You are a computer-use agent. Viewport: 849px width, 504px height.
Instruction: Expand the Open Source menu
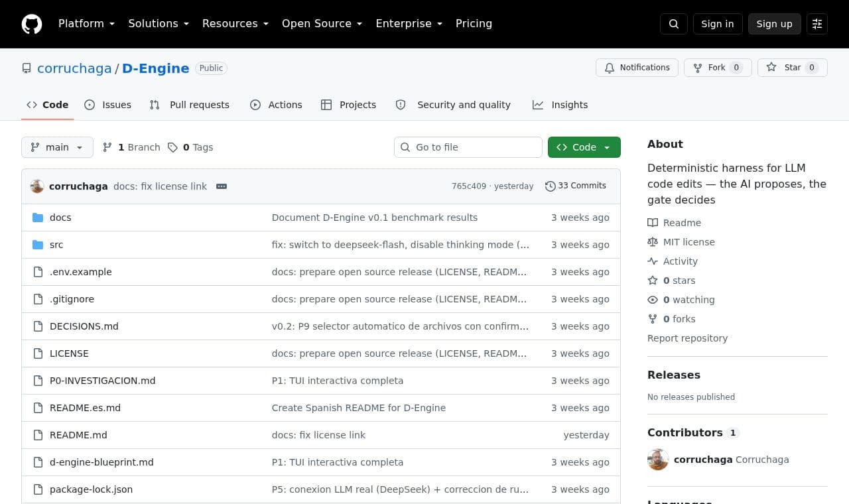pos(322,24)
